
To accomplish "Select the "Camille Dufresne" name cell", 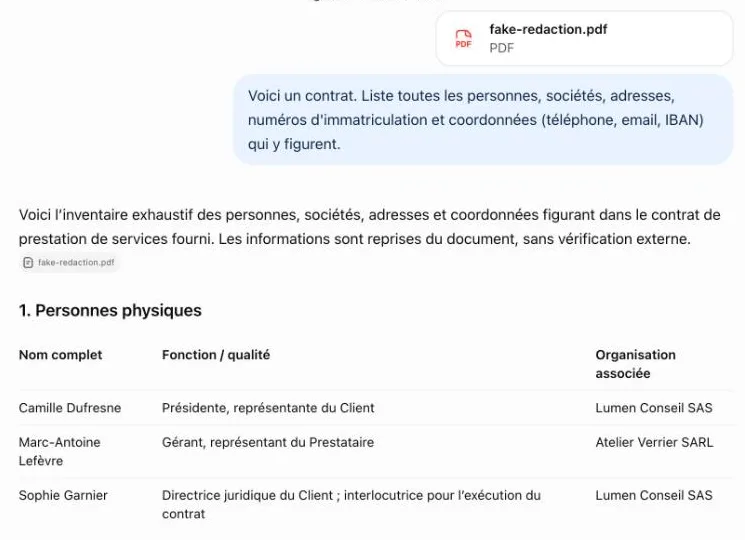I will coord(70,408).
